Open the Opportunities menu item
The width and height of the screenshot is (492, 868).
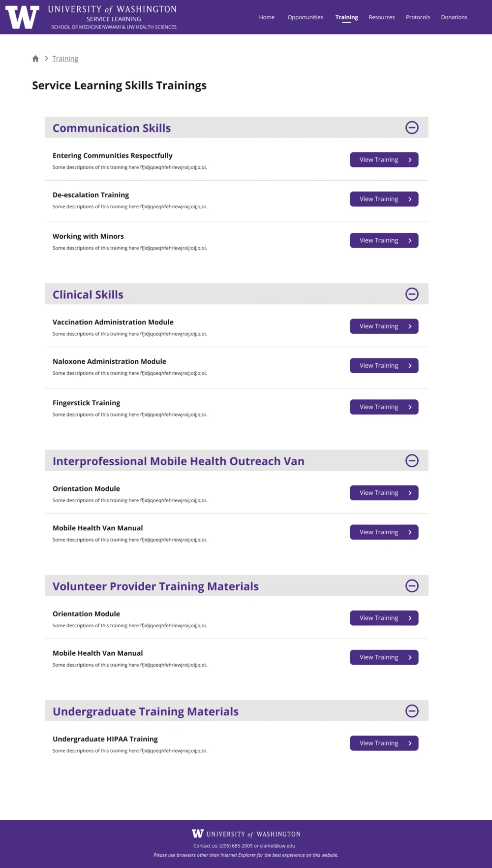(305, 17)
